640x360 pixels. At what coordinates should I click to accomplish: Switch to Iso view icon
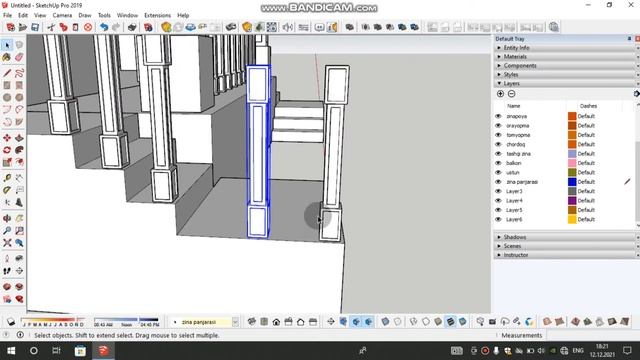[252, 322]
